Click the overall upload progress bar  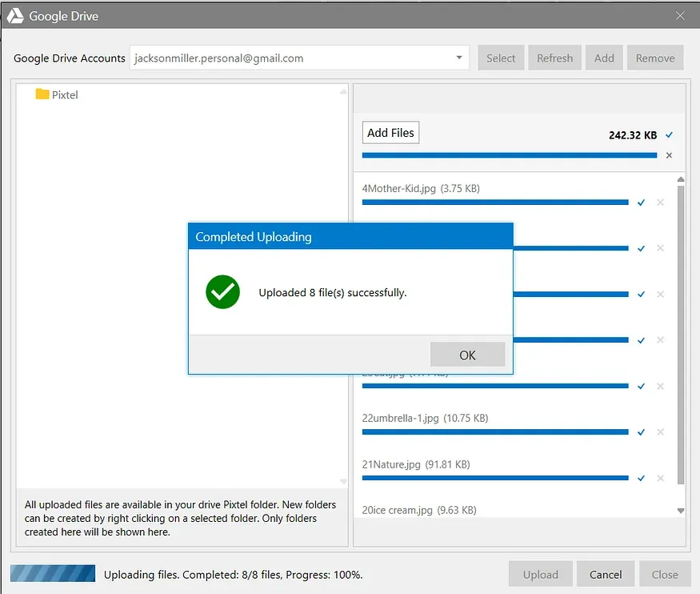coord(510,155)
